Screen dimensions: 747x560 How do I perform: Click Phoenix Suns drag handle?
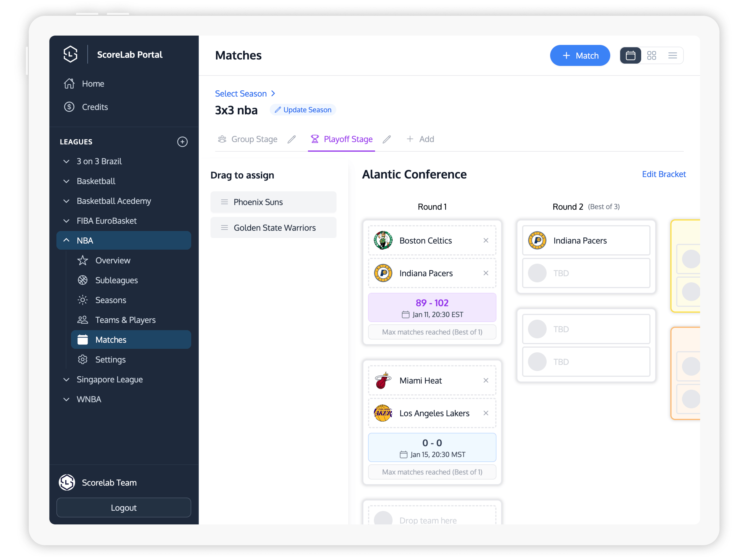pyautogui.click(x=224, y=202)
